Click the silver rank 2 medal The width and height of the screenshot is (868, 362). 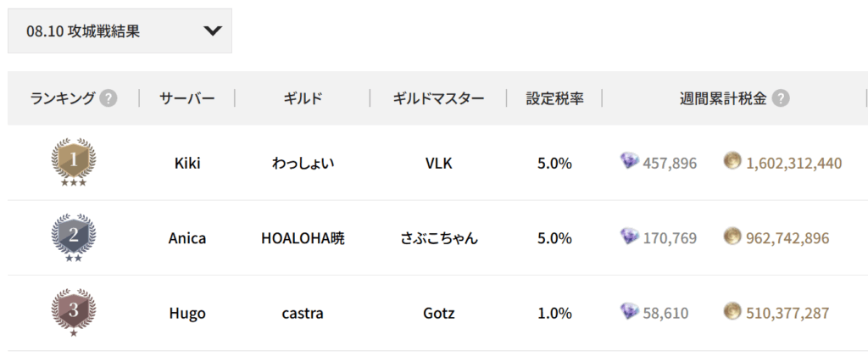(x=74, y=237)
